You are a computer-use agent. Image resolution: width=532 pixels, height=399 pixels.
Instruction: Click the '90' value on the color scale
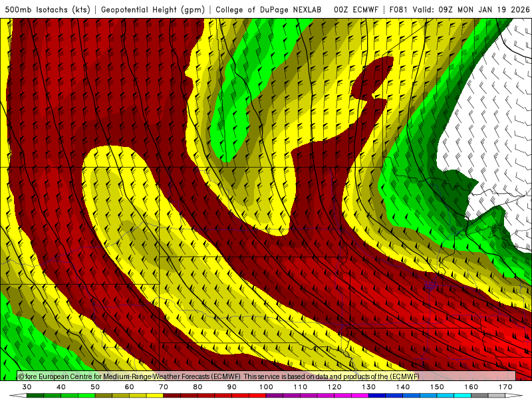pos(232,387)
